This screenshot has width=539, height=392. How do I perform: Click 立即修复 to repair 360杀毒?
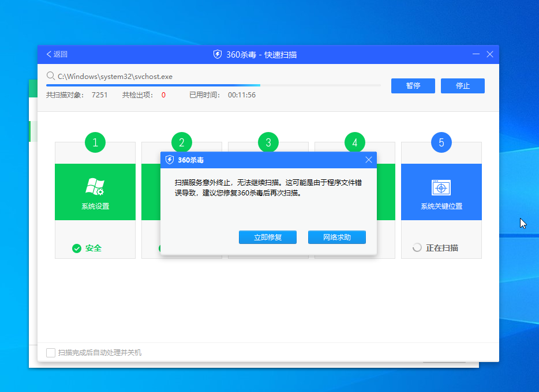[x=267, y=237]
